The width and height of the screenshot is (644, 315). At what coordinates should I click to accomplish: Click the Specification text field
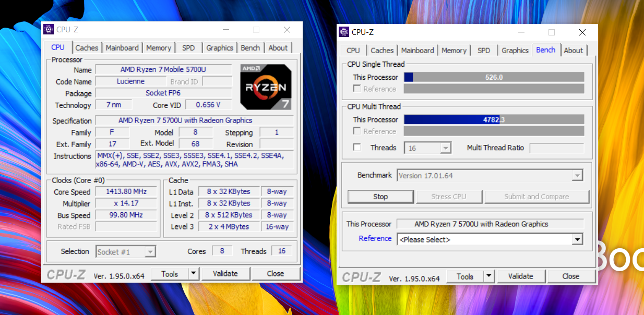coord(194,120)
